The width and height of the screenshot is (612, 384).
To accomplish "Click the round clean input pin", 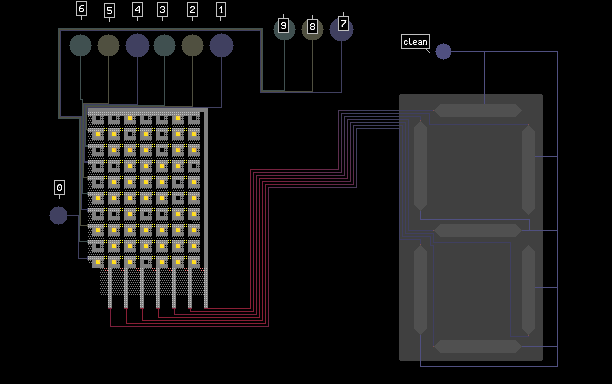I will [443, 52].
